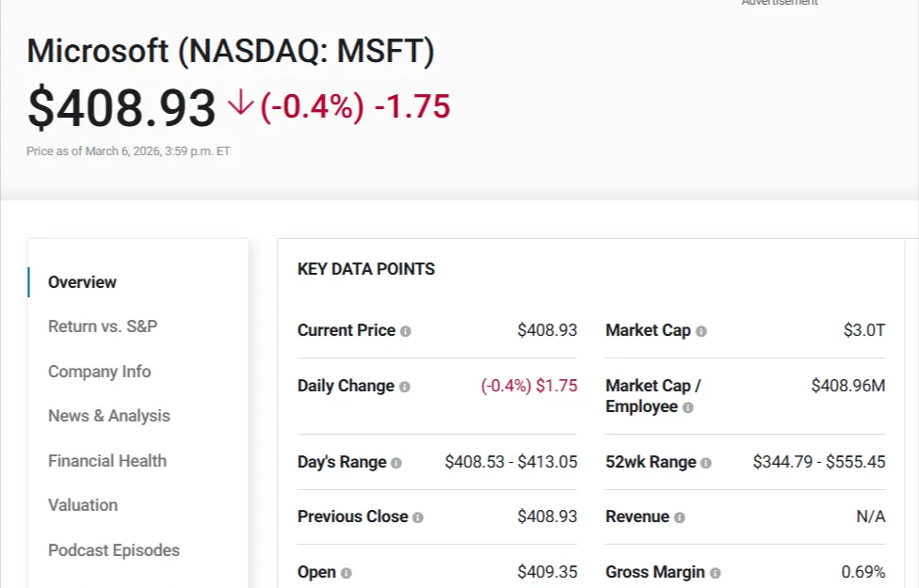Click info icon next to Market Cap / Employee

click(688, 408)
